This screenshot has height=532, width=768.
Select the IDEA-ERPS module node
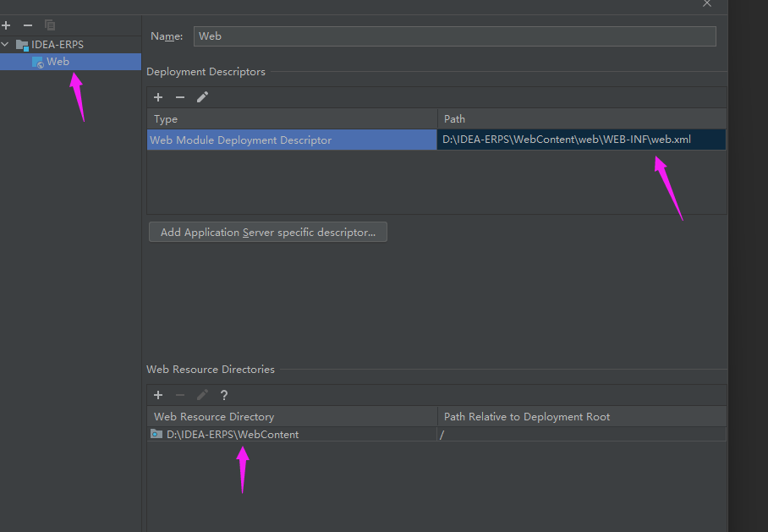(x=57, y=45)
